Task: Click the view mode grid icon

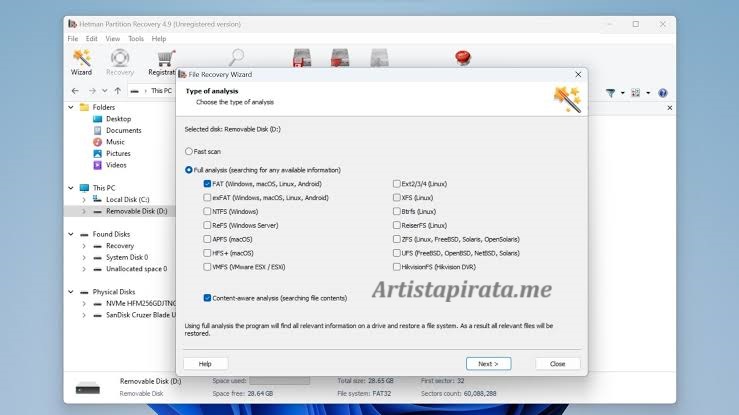Action: coord(636,93)
